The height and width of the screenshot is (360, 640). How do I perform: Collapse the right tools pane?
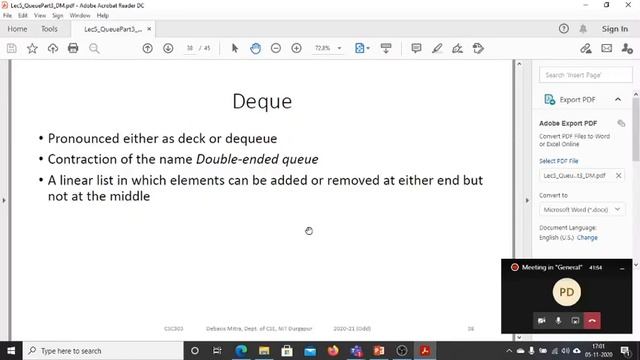point(527,200)
